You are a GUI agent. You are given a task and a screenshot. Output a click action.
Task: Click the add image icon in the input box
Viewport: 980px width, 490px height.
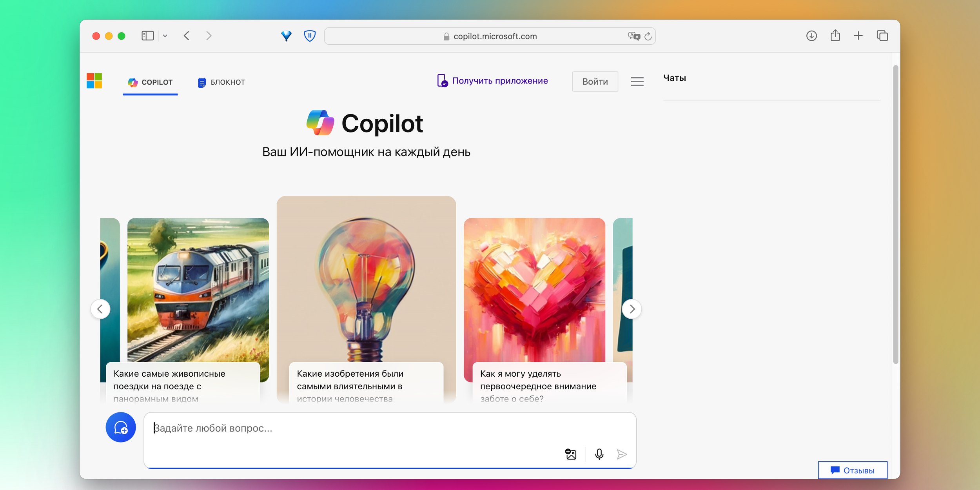571,454
